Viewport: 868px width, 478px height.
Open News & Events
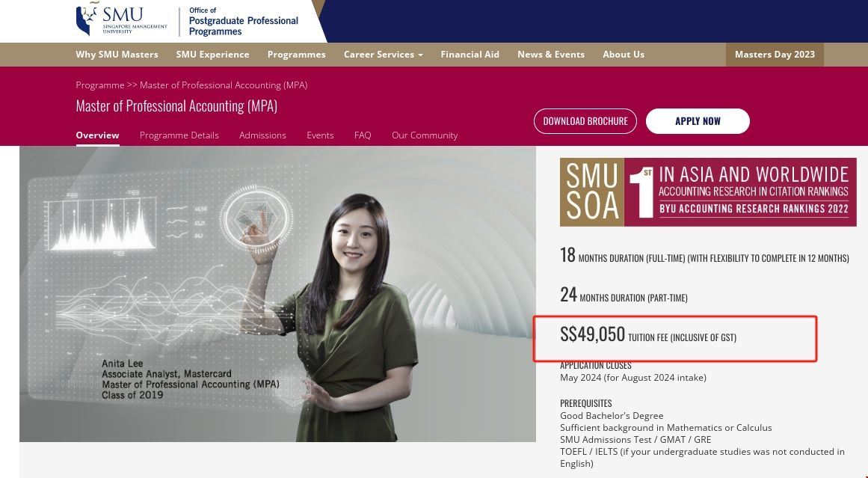(x=551, y=54)
